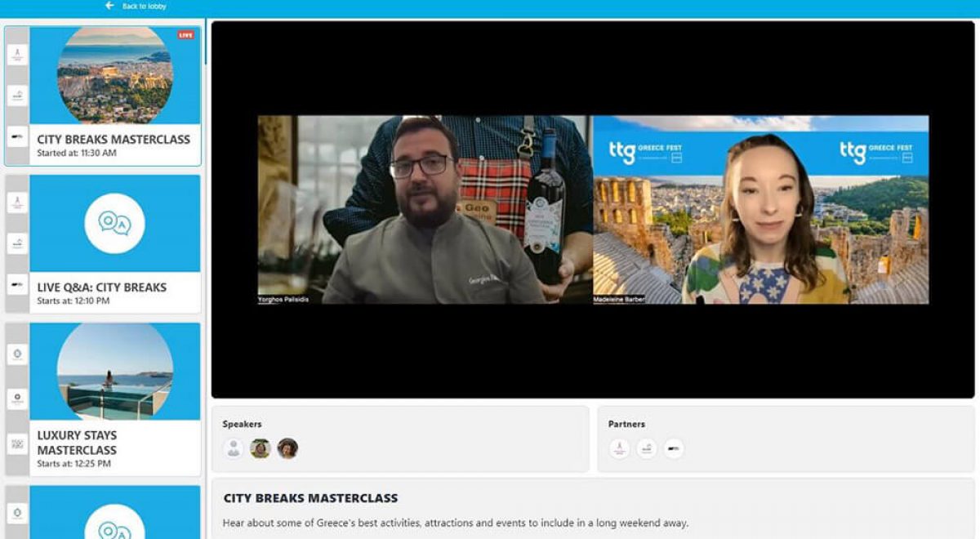Screen dimensions: 980x539
Task: Click bottom partner logo on Luxury Stays card
Action: click(17, 444)
